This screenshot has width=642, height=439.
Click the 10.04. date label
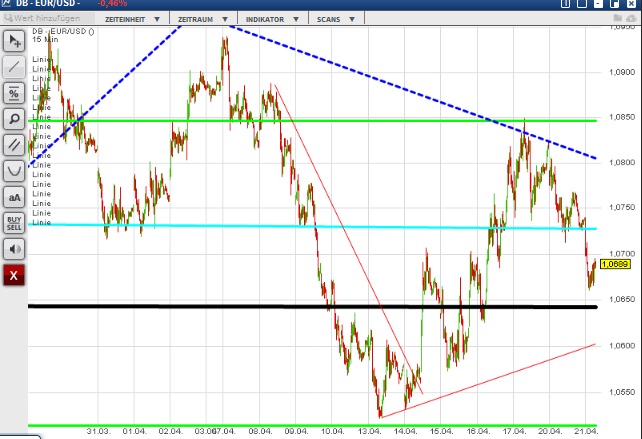click(x=332, y=431)
